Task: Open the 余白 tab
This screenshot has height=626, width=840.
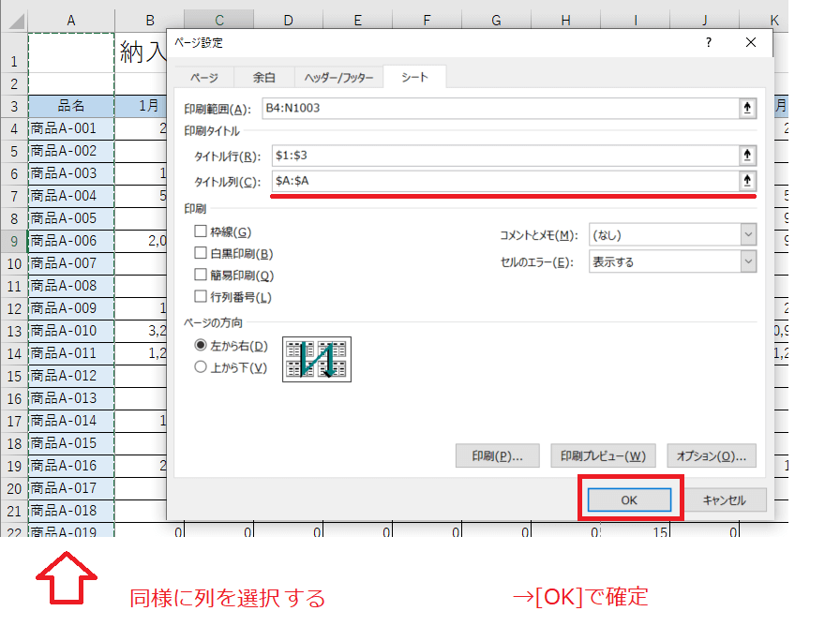Action: pos(263,77)
